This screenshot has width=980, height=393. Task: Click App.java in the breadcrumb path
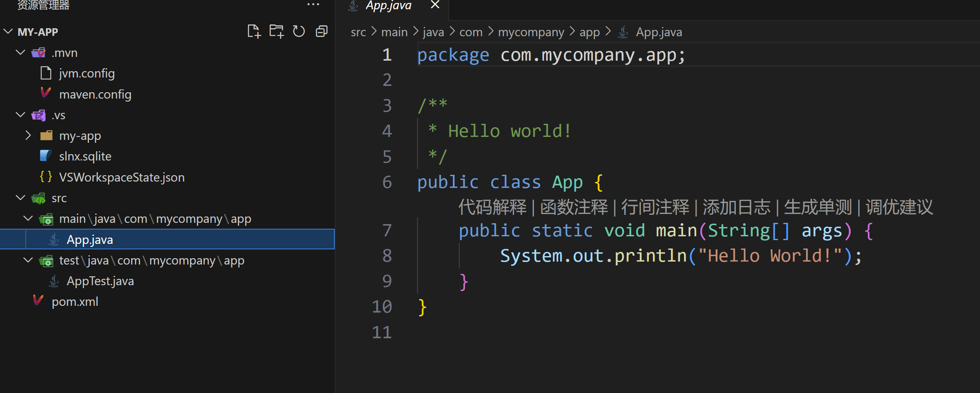[x=659, y=32]
